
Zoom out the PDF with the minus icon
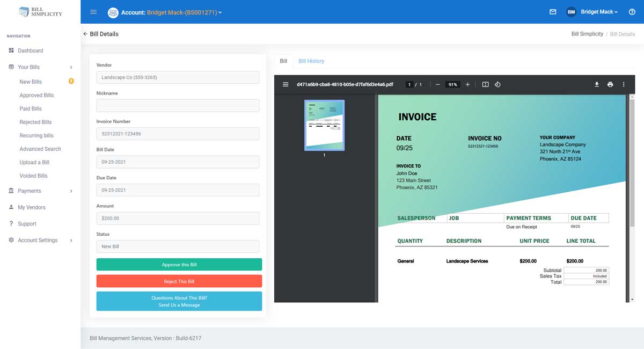tap(438, 84)
